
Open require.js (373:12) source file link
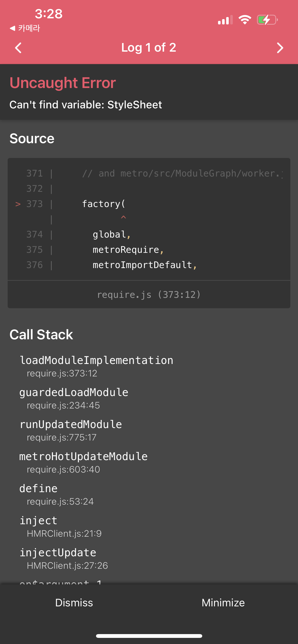(x=149, y=295)
